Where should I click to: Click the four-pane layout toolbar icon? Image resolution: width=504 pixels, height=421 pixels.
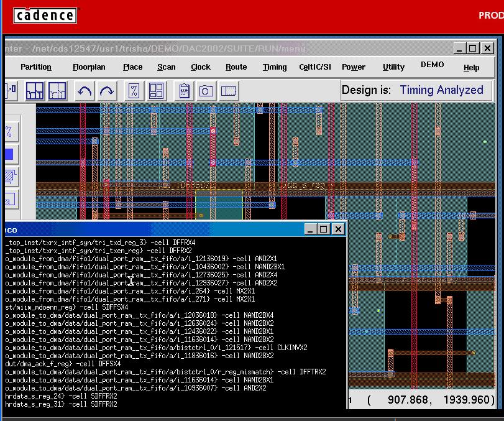pos(155,91)
